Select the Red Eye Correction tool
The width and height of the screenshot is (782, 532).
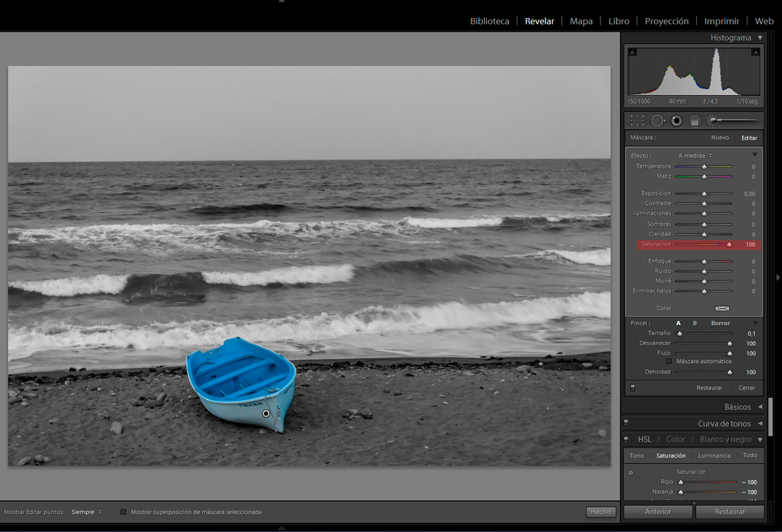(676, 120)
